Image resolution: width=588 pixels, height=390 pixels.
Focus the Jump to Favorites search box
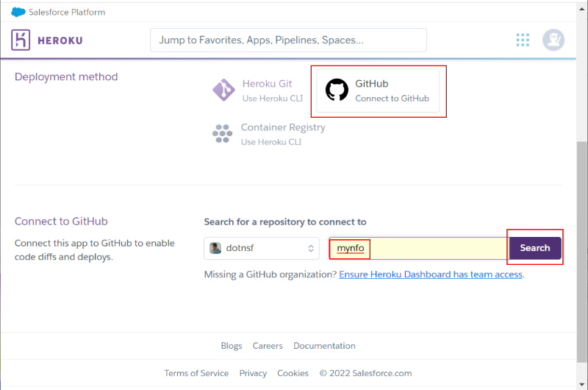(x=288, y=40)
